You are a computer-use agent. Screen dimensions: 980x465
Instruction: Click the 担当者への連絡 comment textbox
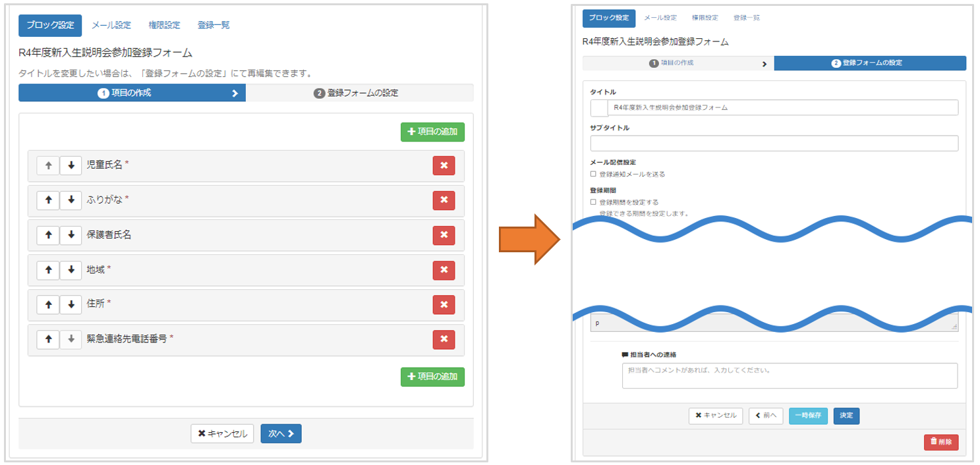pyautogui.click(x=789, y=375)
